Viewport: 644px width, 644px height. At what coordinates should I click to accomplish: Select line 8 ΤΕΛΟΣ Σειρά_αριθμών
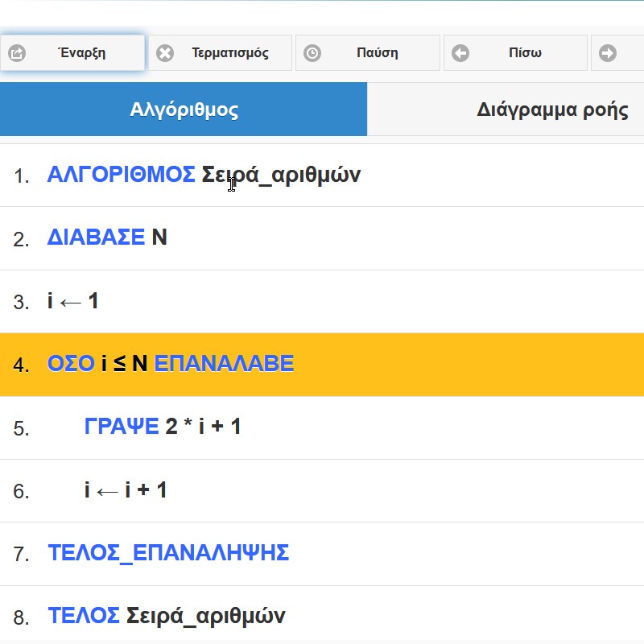coord(322,615)
